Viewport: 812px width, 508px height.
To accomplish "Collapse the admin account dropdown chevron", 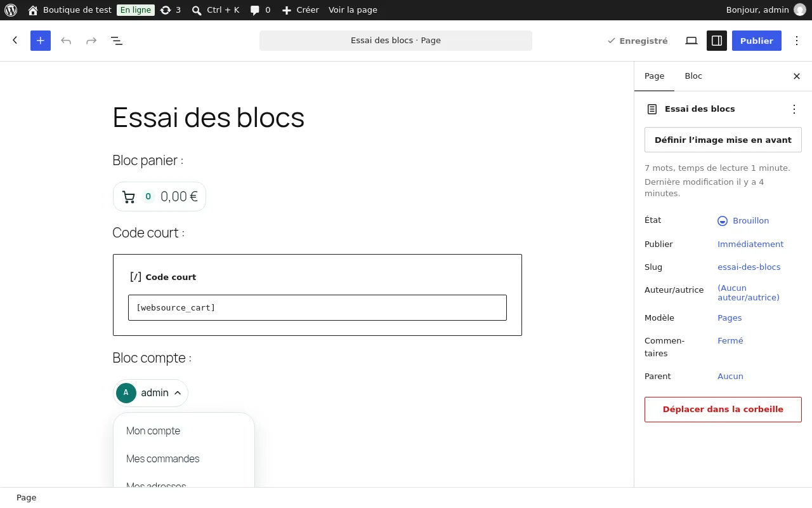I will (178, 393).
